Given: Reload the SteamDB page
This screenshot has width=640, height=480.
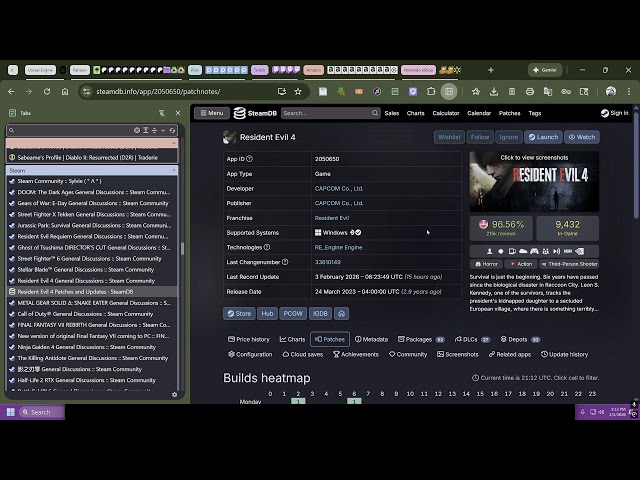Looking at the screenshot, I should (47, 91).
